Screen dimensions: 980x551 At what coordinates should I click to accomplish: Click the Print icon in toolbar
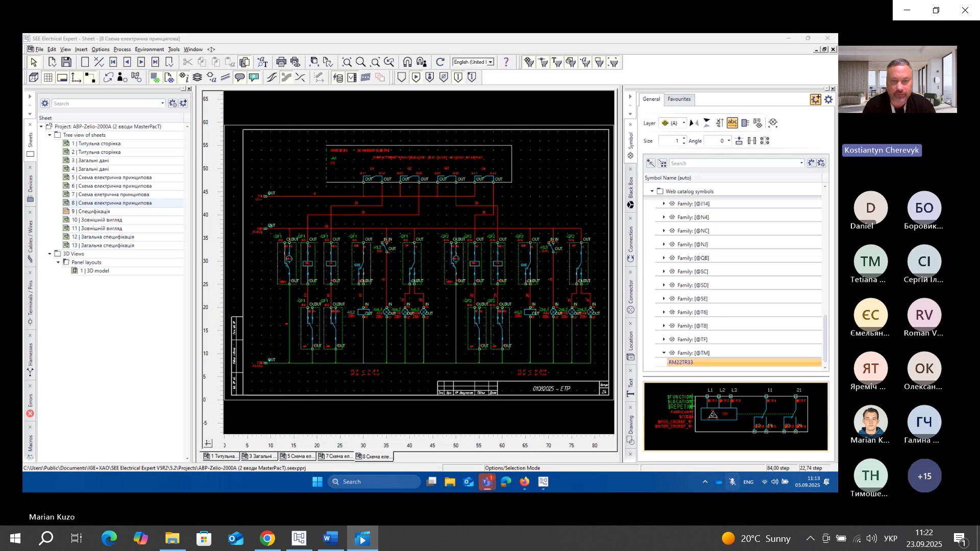281,62
